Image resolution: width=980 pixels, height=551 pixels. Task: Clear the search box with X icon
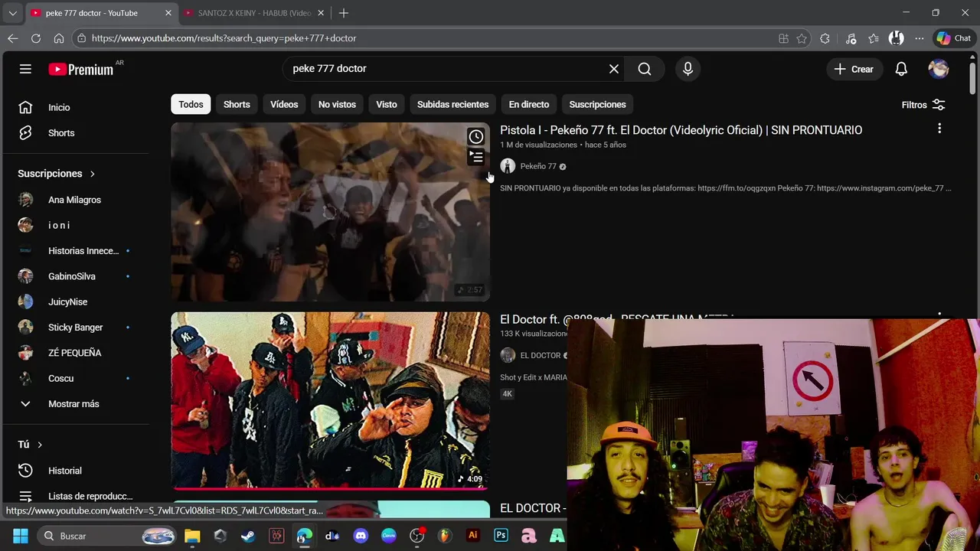point(614,69)
